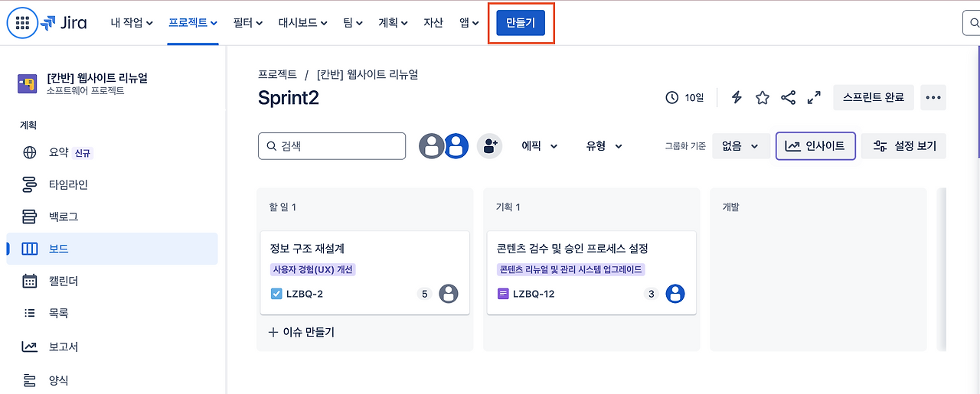Click the LZBQ-12 issue key
The height and width of the screenshot is (394, 980).
pyautogui.click(x=534, y=294)
